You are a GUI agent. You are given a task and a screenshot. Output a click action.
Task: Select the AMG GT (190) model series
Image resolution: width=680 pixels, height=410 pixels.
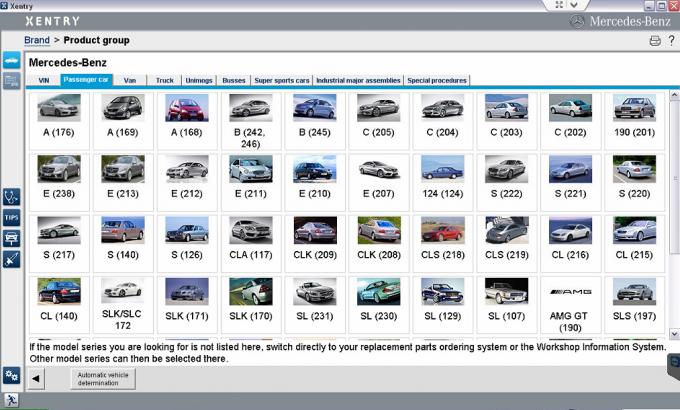(x=571, y=305)
